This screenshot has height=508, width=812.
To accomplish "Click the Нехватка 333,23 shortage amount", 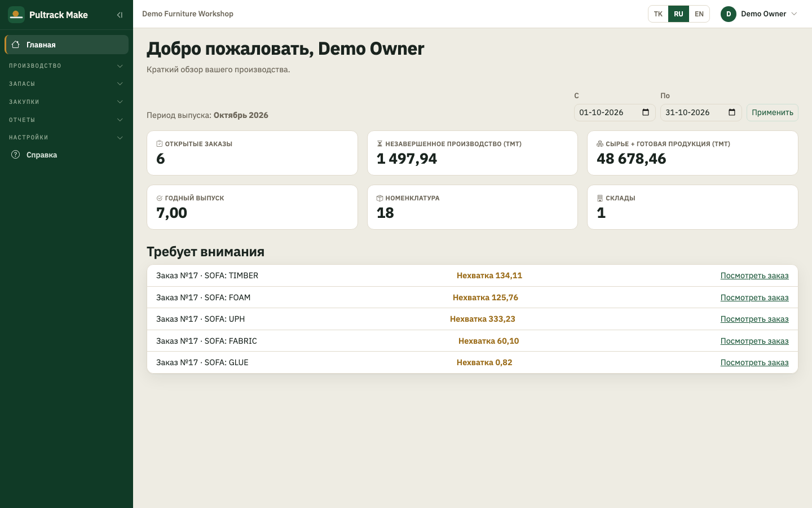I will click(483, 319).
